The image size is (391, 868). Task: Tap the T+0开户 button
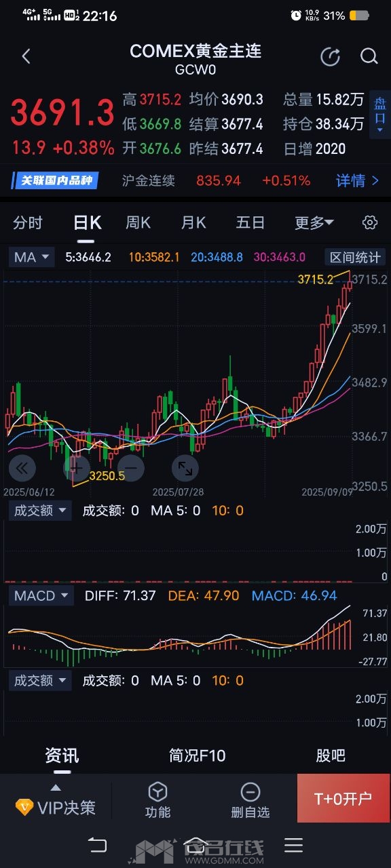[x=343, y=798]
